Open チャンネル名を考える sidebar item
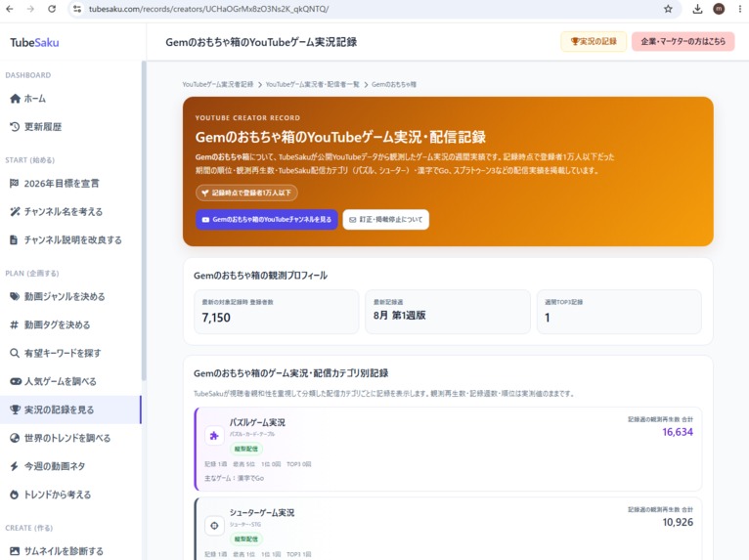 (70, 211)
